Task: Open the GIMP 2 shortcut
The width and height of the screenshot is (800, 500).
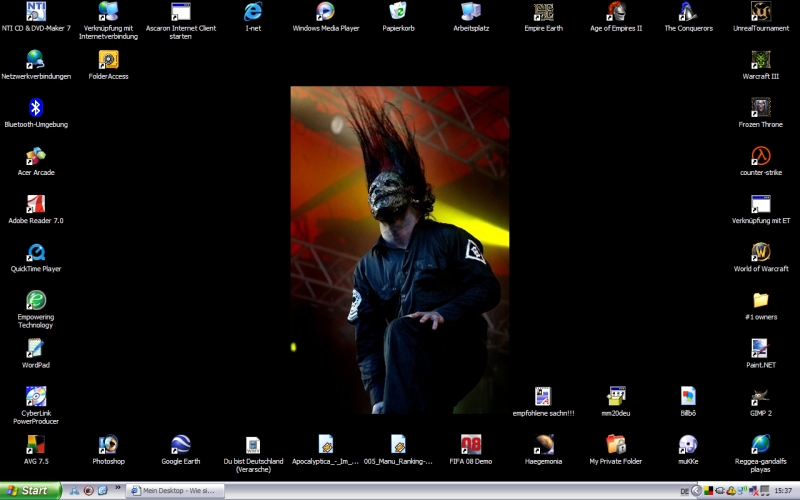Action: click(x=761, y=396)
